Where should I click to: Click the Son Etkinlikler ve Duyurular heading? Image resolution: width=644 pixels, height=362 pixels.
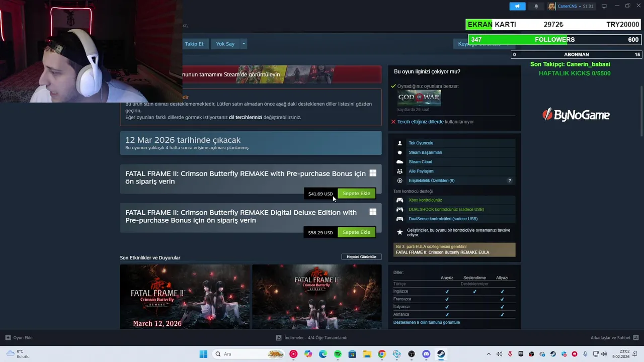[x=150, y=257]
